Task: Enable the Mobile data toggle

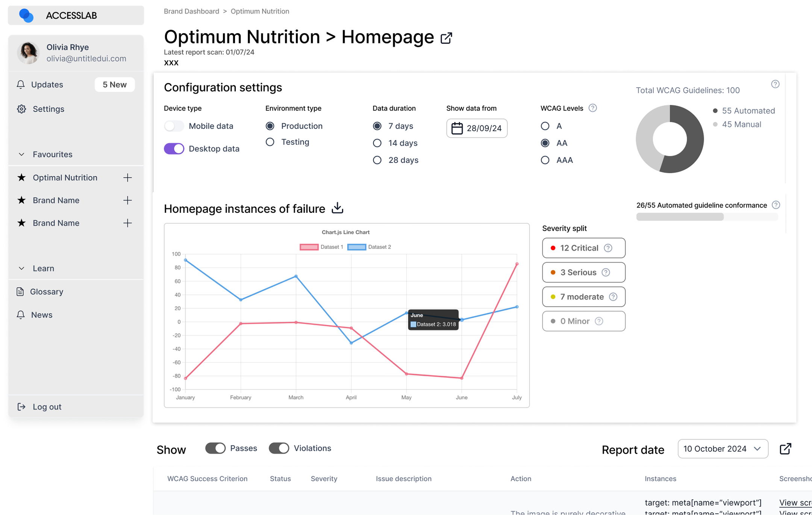Action: (174, 126)
